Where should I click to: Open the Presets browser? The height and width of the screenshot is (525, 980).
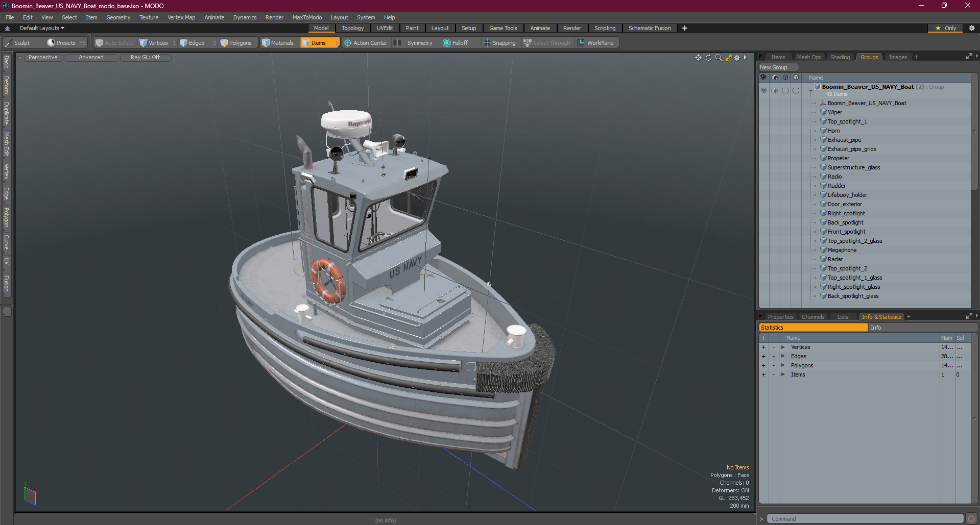66,43
